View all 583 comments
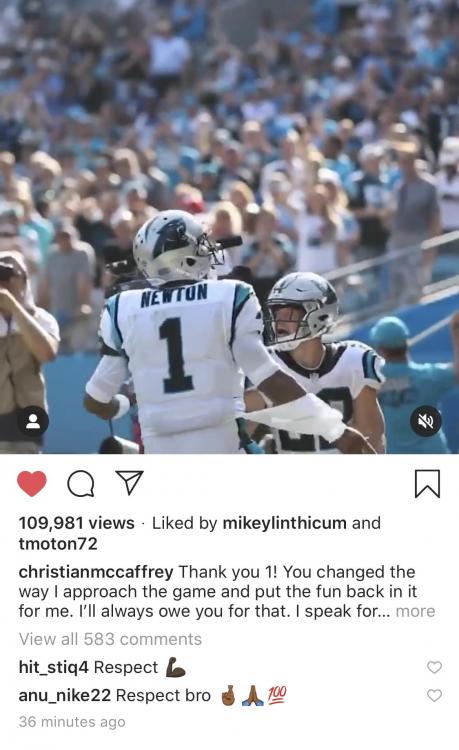The width and height of the screenshot is (459, 750). click(110, 639)
